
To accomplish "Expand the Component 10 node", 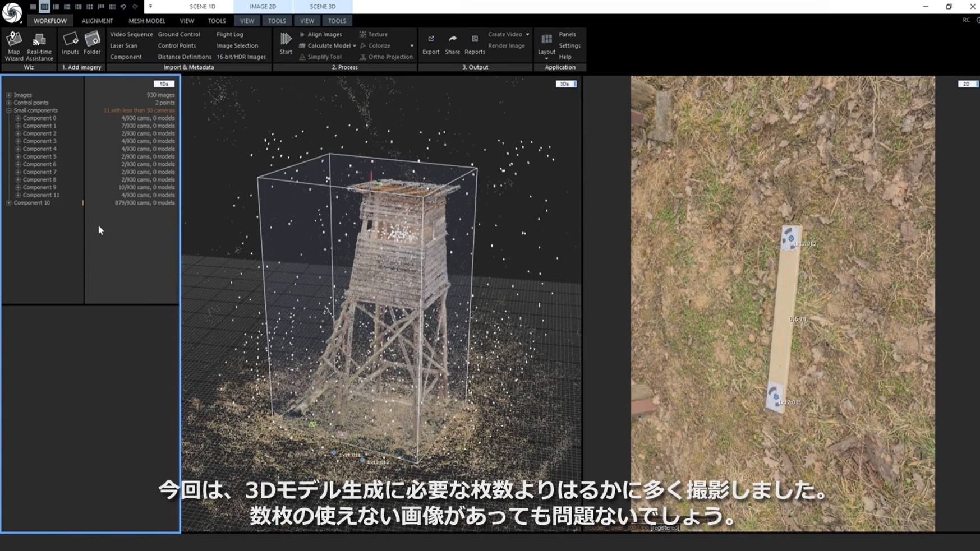I will pyautogui.click(x=9, y=203).
